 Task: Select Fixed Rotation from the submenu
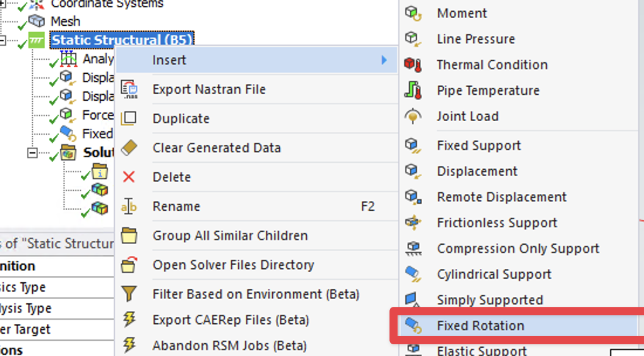tap(480, 326)
